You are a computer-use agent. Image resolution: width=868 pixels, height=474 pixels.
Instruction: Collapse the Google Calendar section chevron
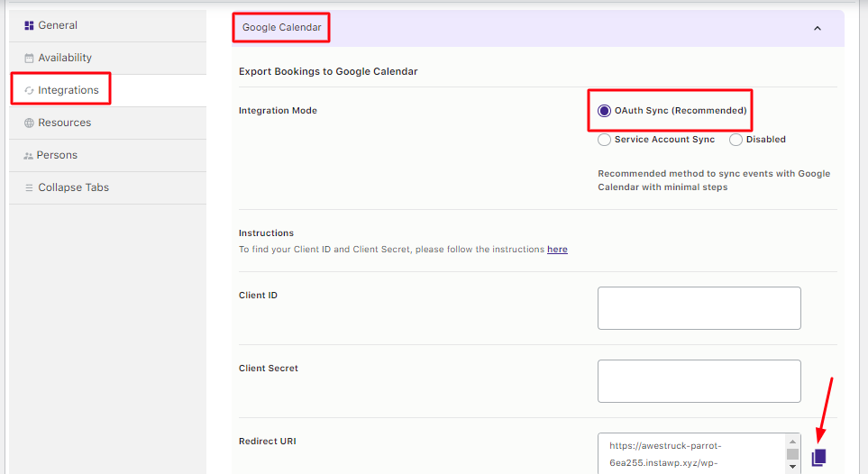(x=818, y=28)
